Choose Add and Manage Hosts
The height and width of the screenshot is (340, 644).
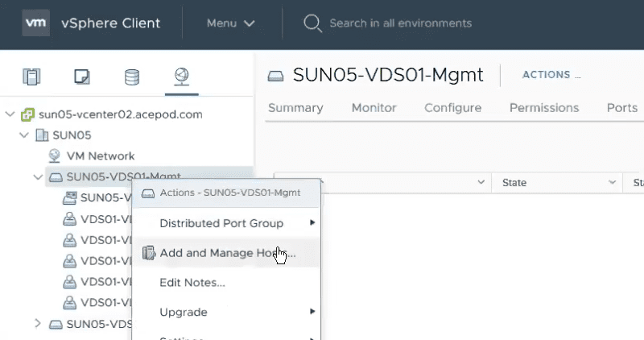pos(226,253)
